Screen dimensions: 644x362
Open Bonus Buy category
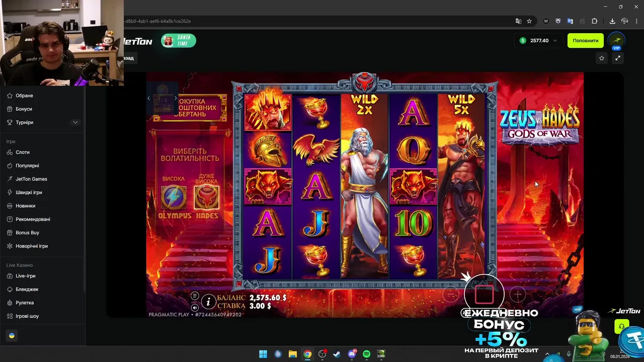27,233
